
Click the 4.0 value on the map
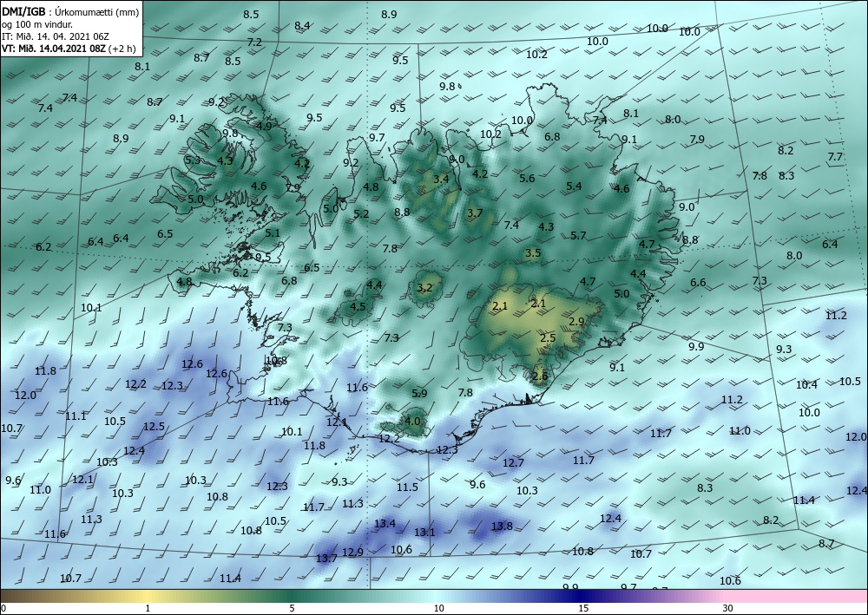pos(413,421)
